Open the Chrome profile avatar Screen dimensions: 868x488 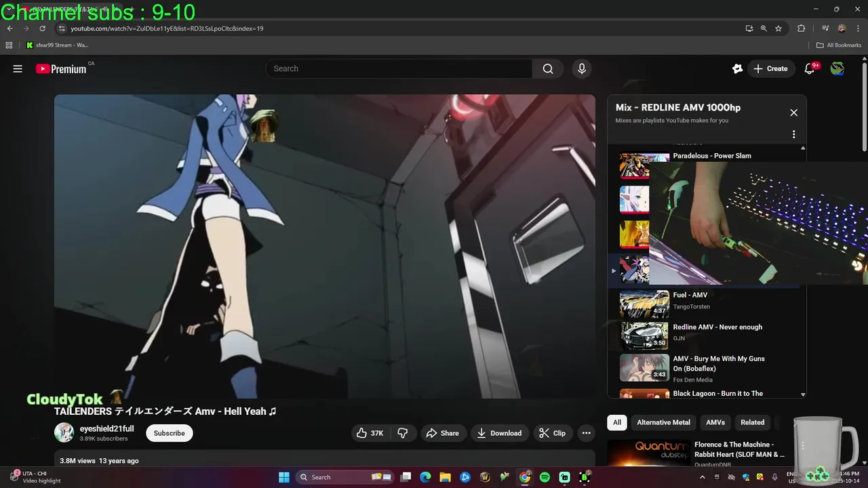(842, 28)
